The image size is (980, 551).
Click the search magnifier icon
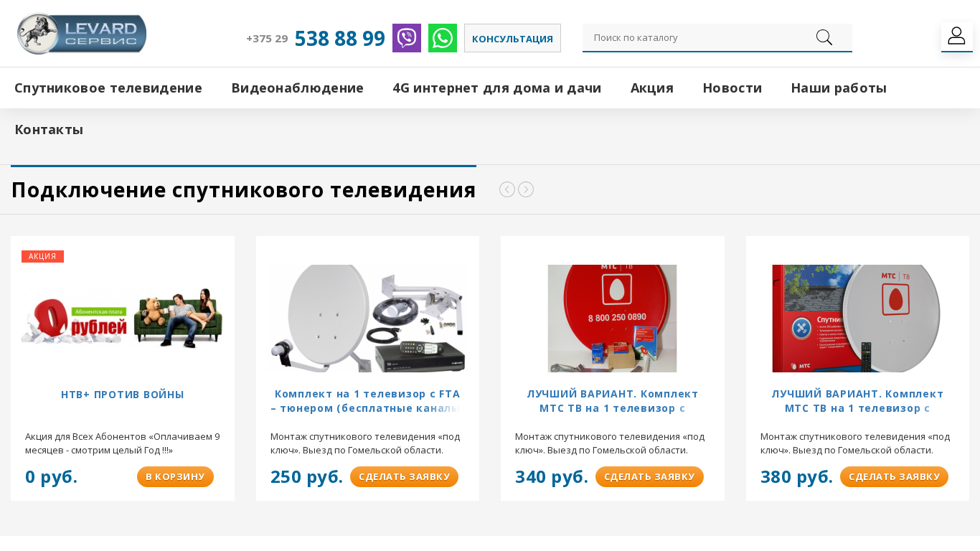click(x=824, y=37)
